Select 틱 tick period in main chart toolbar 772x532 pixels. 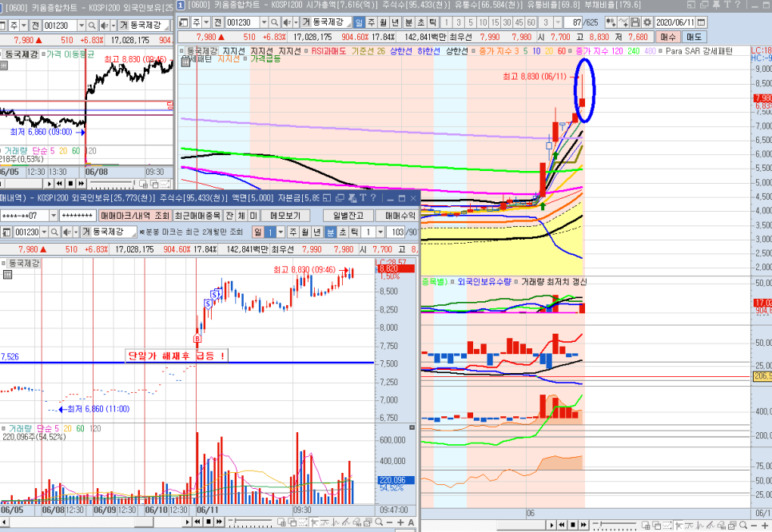coord(433,22)
